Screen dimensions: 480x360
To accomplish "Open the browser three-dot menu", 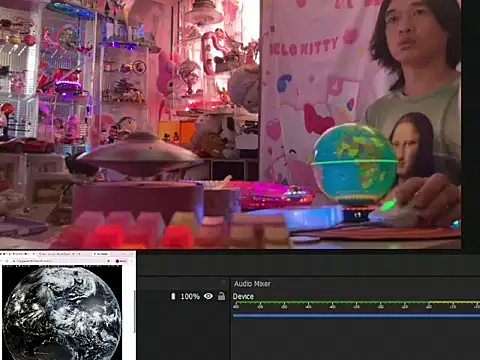I will 131,261.
